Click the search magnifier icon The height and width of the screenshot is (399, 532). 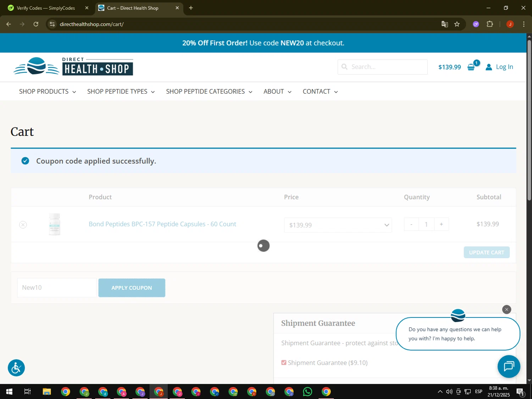344,67
